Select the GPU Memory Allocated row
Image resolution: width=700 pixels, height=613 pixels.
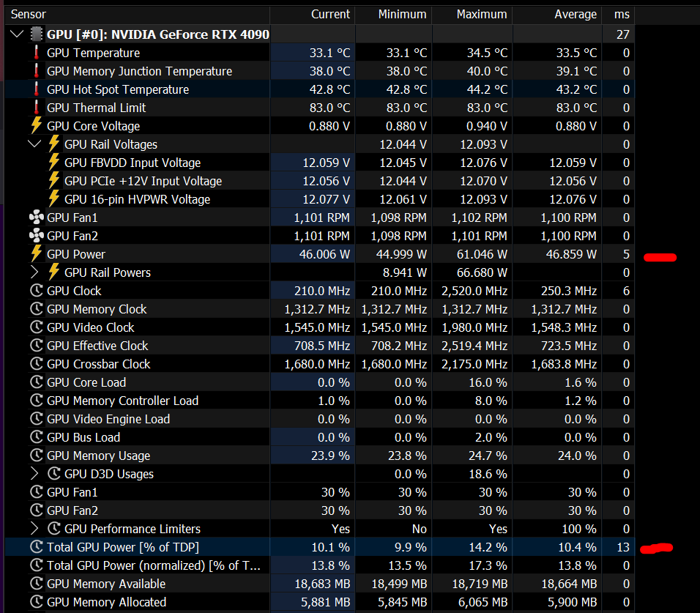320,602
